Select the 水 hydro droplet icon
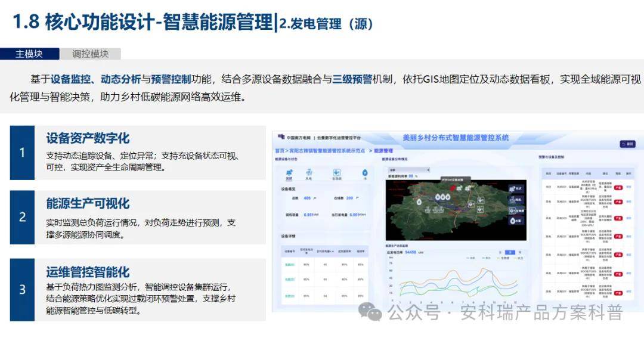The width and height of the screenshot is (644, 338). tap(364, 172)
